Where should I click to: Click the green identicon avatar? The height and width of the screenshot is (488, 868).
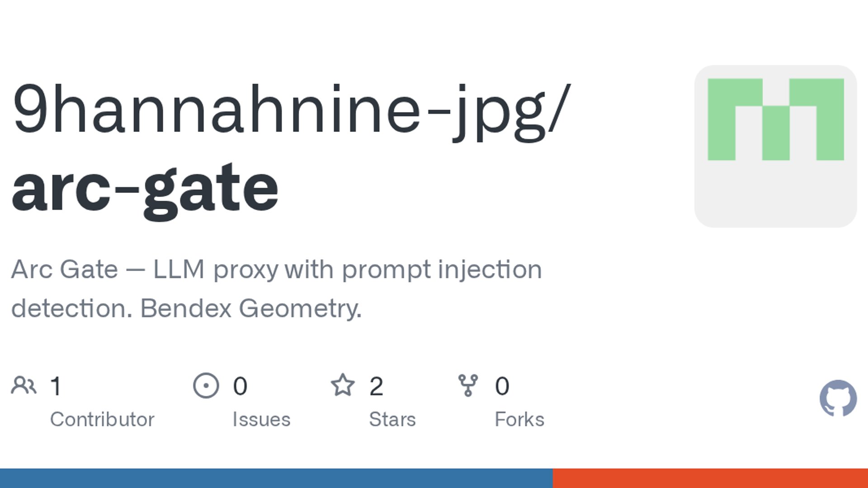coord(775,145)
